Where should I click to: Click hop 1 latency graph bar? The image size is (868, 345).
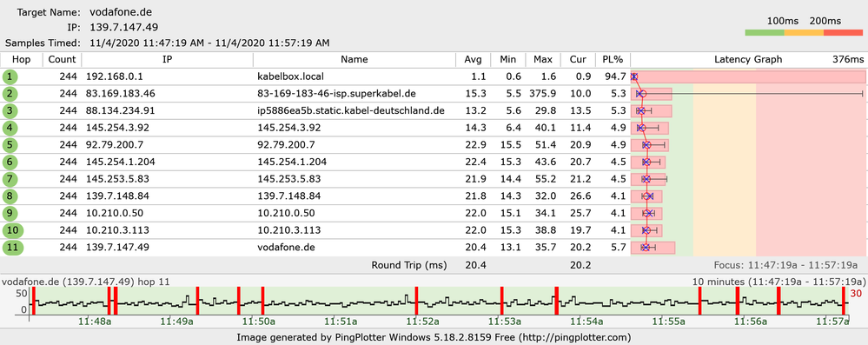coord(748,77)
